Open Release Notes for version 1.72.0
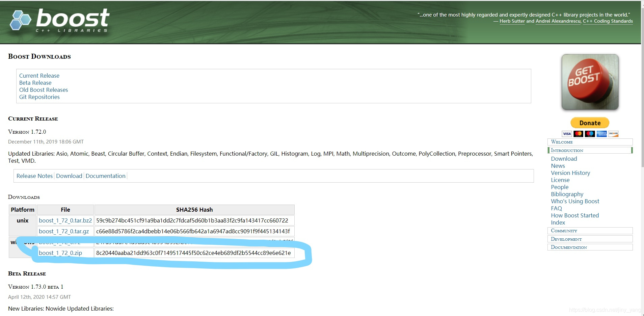This screenshot has height=316, width=644. click(34, 176)
